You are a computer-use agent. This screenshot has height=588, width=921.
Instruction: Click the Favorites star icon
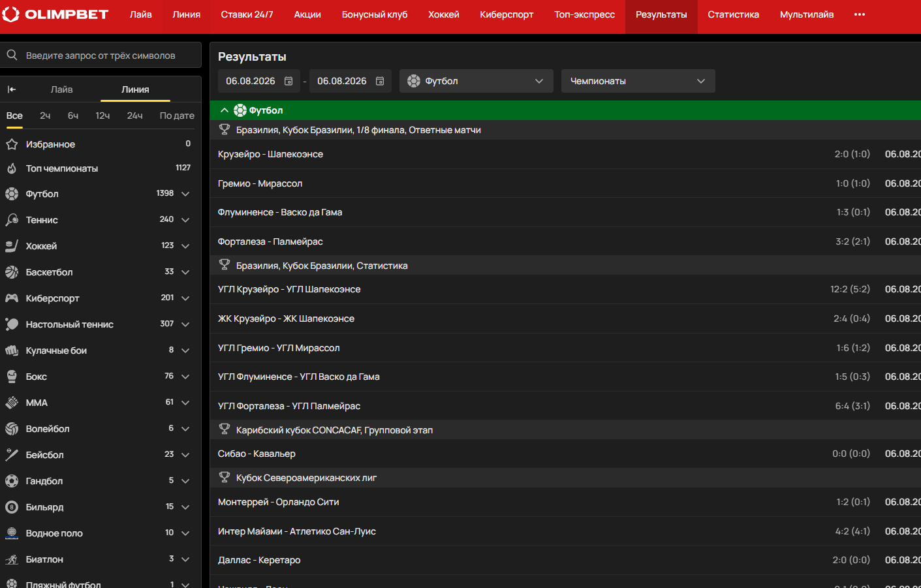[x=12, y=144]
